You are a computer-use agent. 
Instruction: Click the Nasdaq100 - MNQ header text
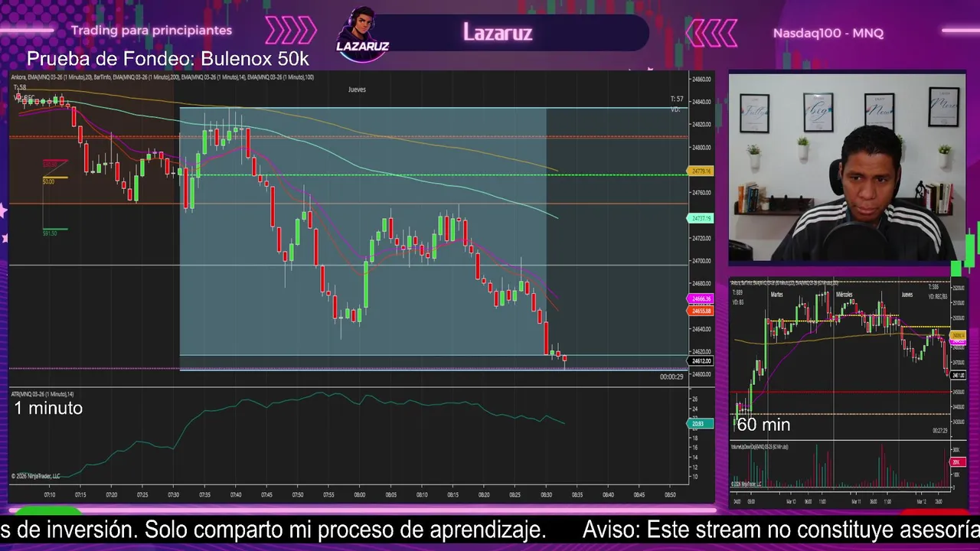coord(828,33)
